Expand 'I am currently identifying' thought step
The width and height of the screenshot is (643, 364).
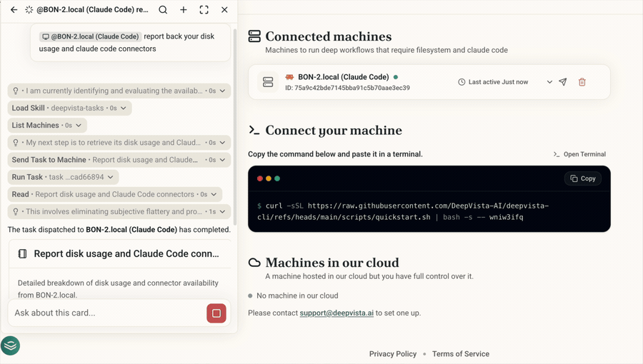point(119,91)
